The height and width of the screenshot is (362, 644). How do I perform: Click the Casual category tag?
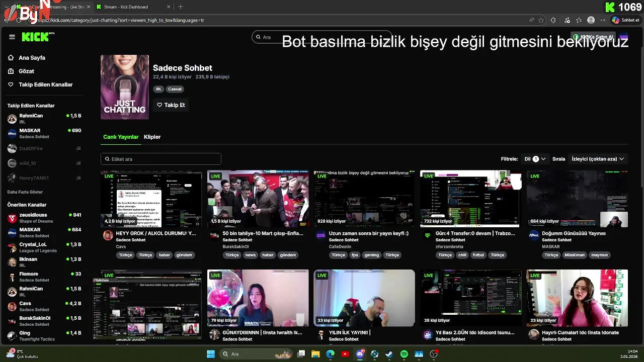(175, 89)
